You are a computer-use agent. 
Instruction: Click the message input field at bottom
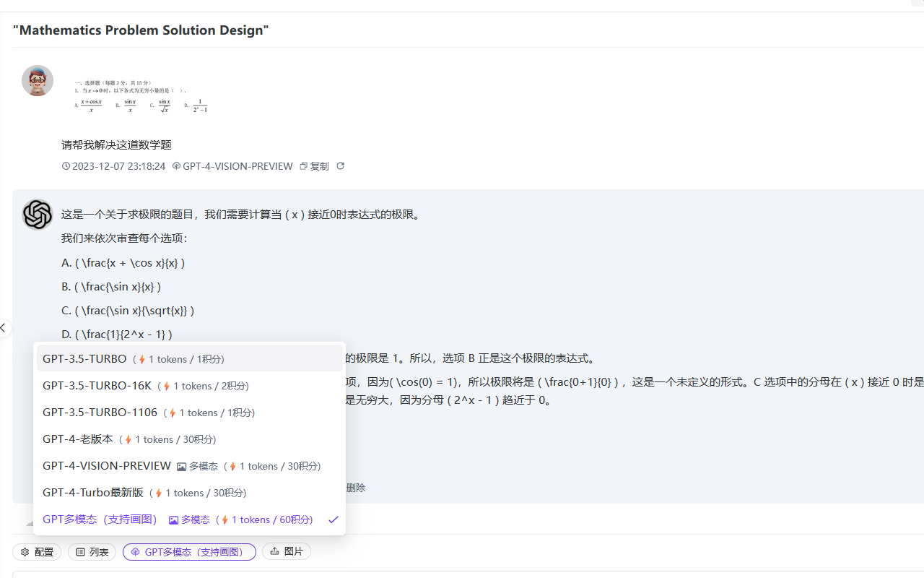pos(468,574)
